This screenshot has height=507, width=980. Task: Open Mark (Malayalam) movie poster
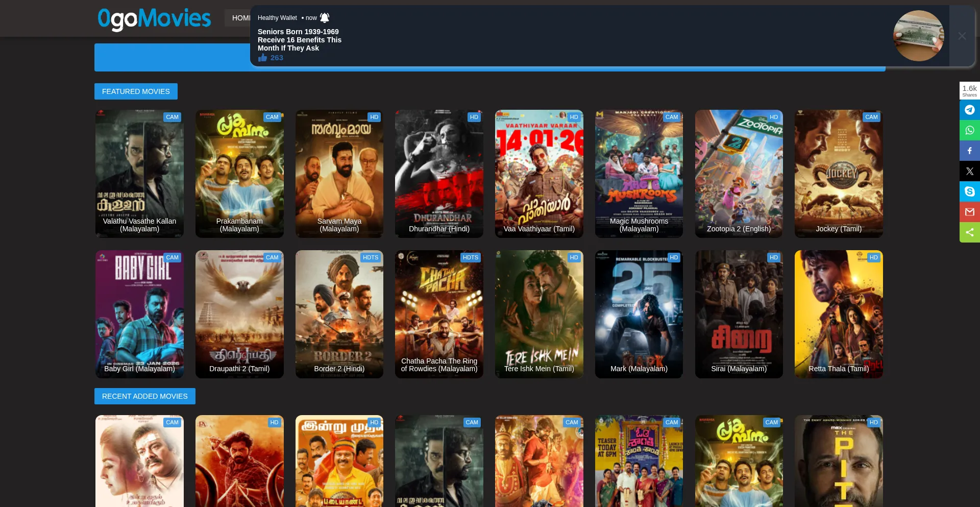(639, 314)
